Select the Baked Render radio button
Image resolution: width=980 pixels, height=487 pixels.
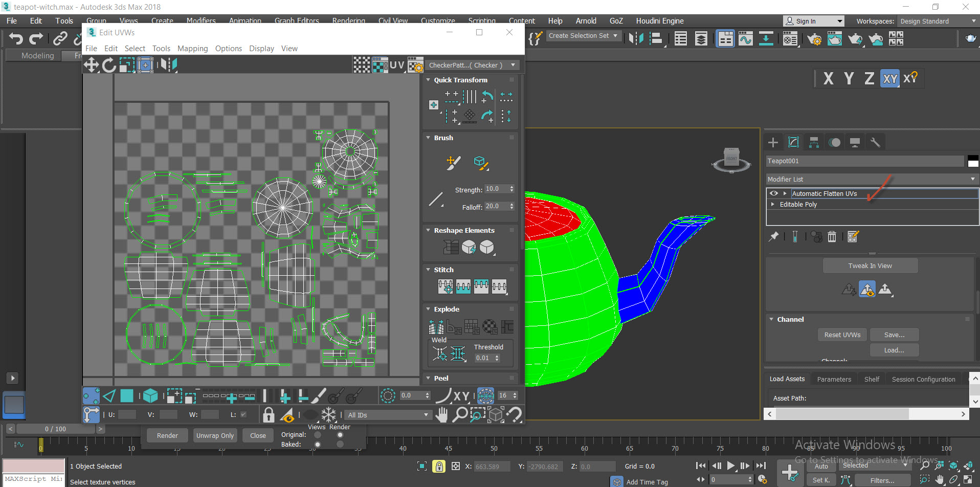click(340, 444)
